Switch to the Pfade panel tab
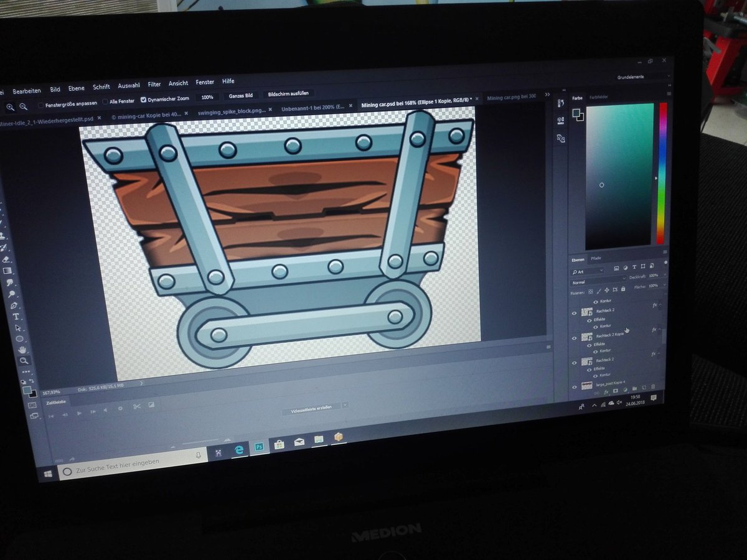The height and width of the screenshot is (560, 747). [x=596, y=258]
